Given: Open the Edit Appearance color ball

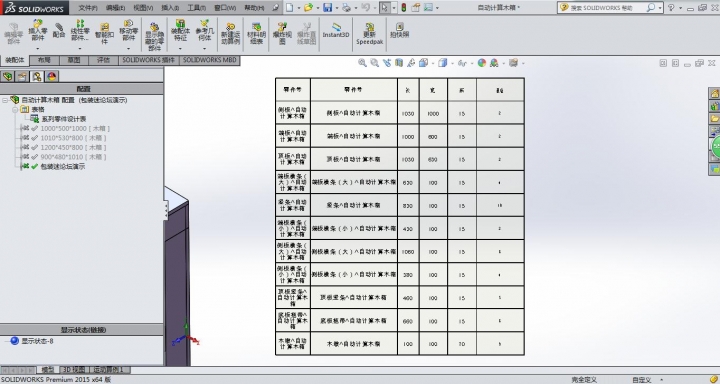Looking at the screenshot, I should coord(482,63).
